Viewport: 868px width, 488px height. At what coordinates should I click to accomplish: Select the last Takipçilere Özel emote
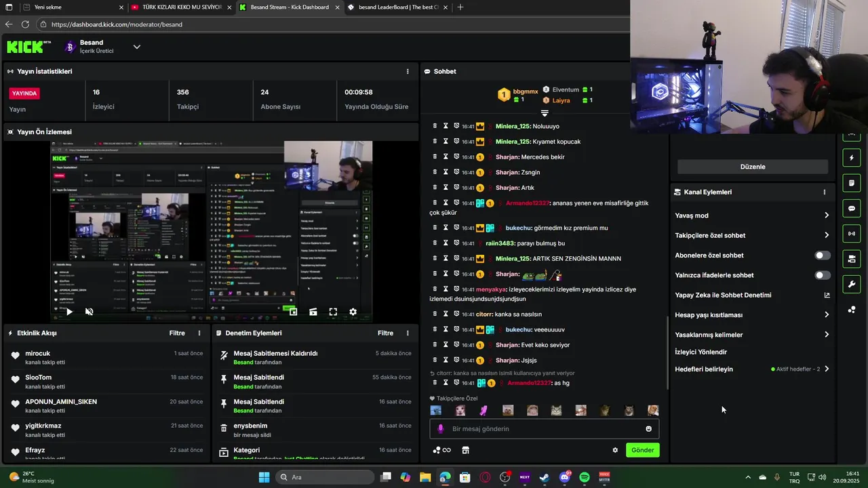coord(653,410)
